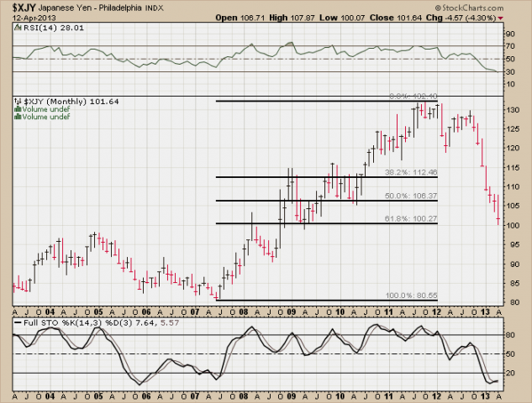Click the 10 label on the RSI axis
The width and height of the screenshot is (532, 403).
tap(510, 84)
